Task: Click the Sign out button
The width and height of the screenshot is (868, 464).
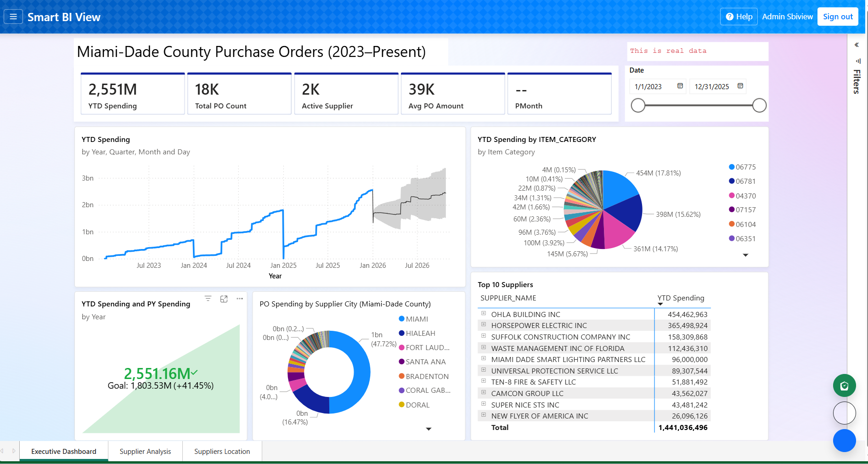Action: point(838,16)
